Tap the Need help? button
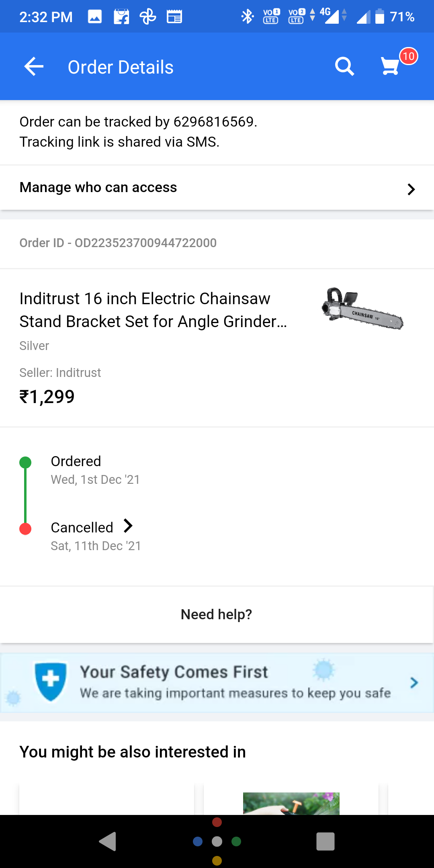Image resolution: width=434 pixels, height=868 pixels. pos(216,614)
